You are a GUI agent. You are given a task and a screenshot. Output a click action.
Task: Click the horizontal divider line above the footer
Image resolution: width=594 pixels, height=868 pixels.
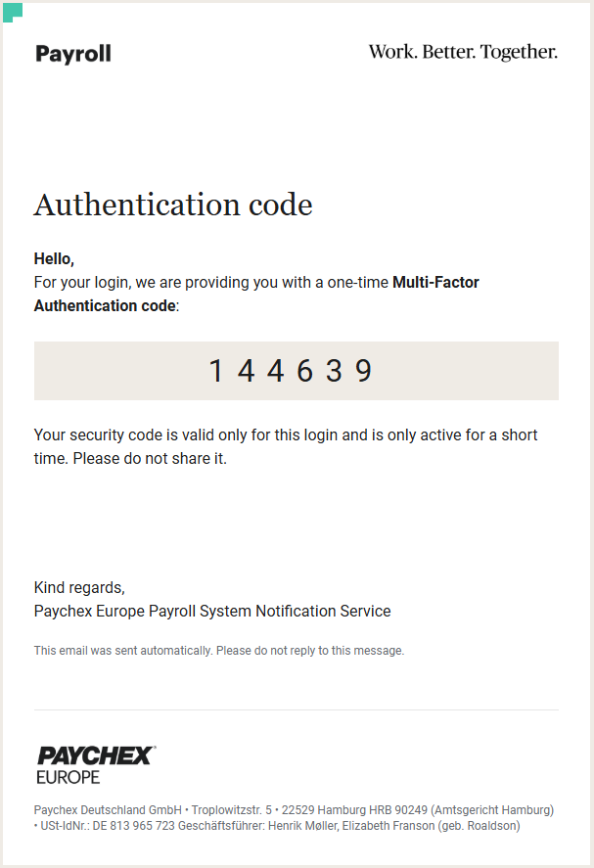(x=296, y=709)
